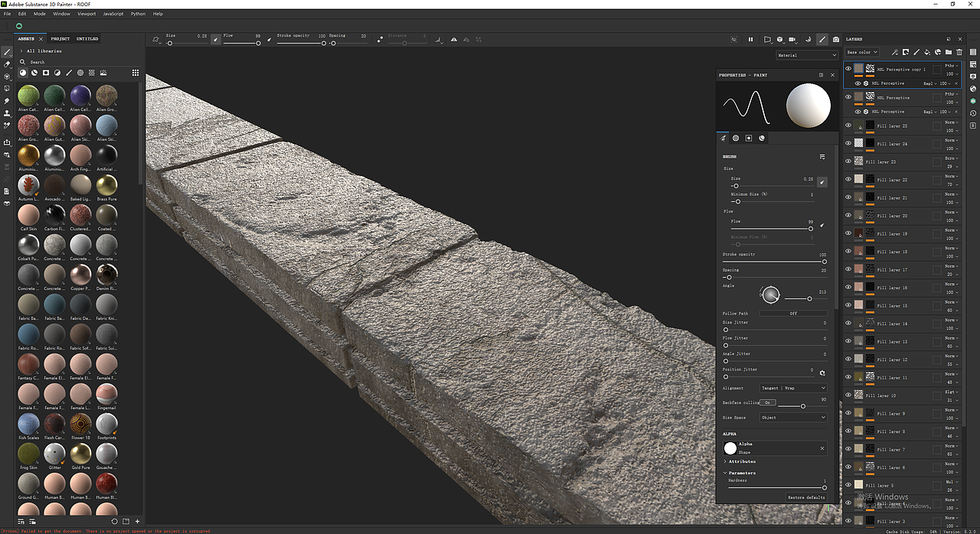This screenshot has height=534, width=980.
Task: Add a fill layer with bucket icon
Action: pos(927,52)
